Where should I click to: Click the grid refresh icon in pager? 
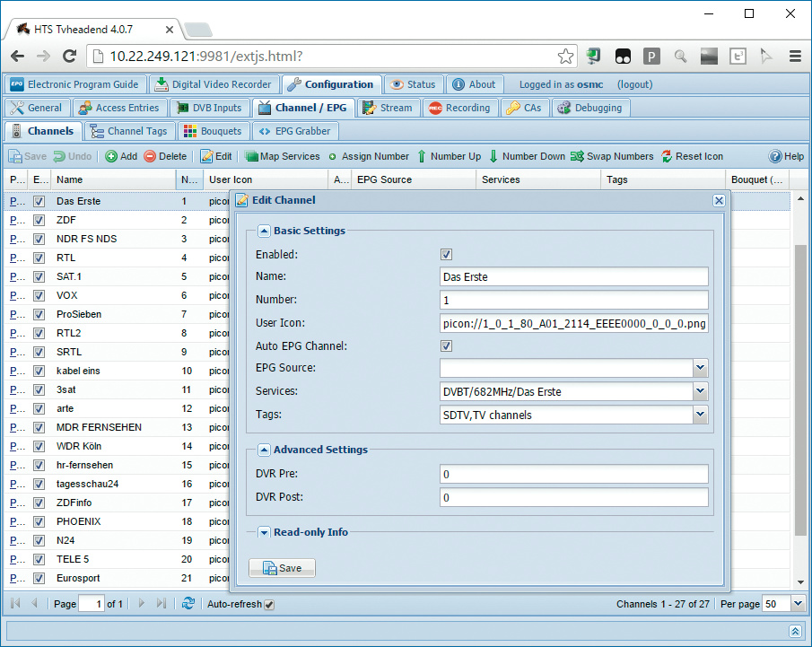click(188, 604)
